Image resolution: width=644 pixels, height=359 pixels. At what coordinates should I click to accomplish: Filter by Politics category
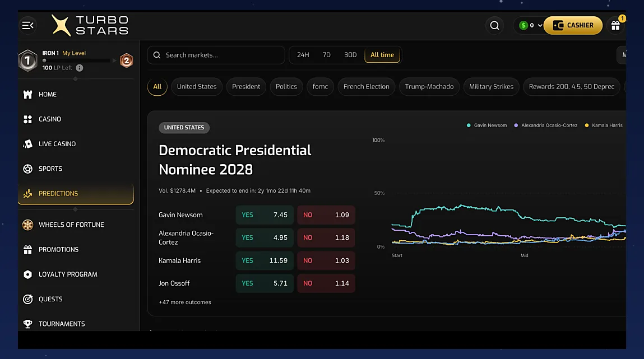(x=286, y=87)
